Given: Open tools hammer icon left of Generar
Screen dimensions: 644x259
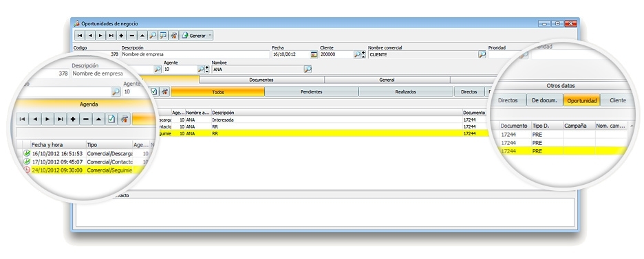Looking at the screenshot, I should click(x=174, y=36).
